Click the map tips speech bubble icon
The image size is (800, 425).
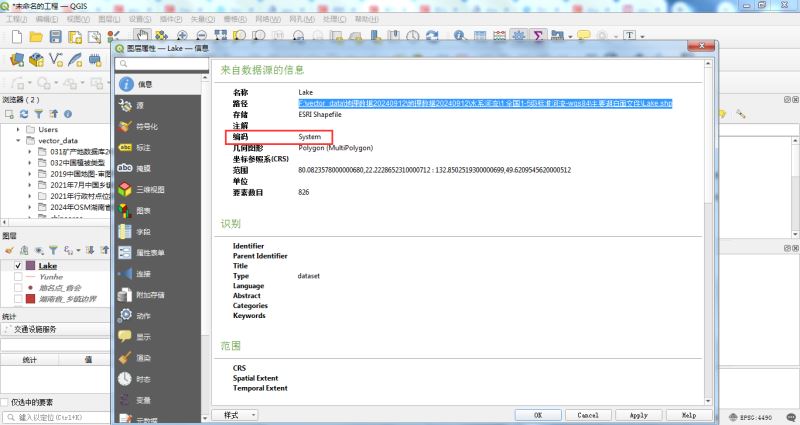click(x=583, y=35)
